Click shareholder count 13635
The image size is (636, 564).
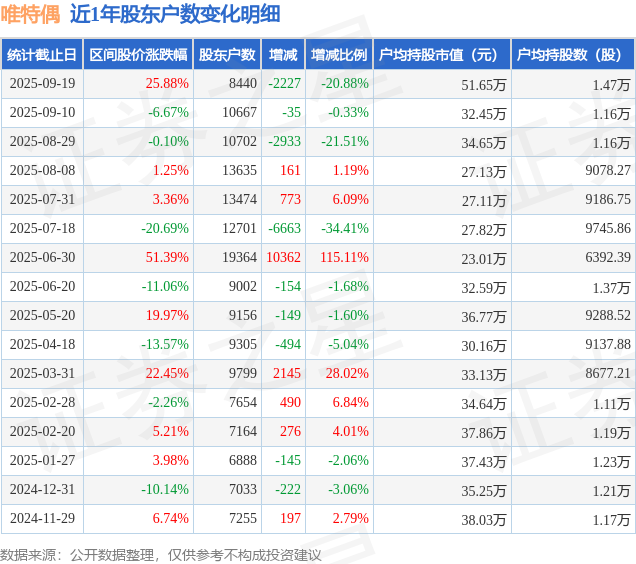click(x=240, y=170)
